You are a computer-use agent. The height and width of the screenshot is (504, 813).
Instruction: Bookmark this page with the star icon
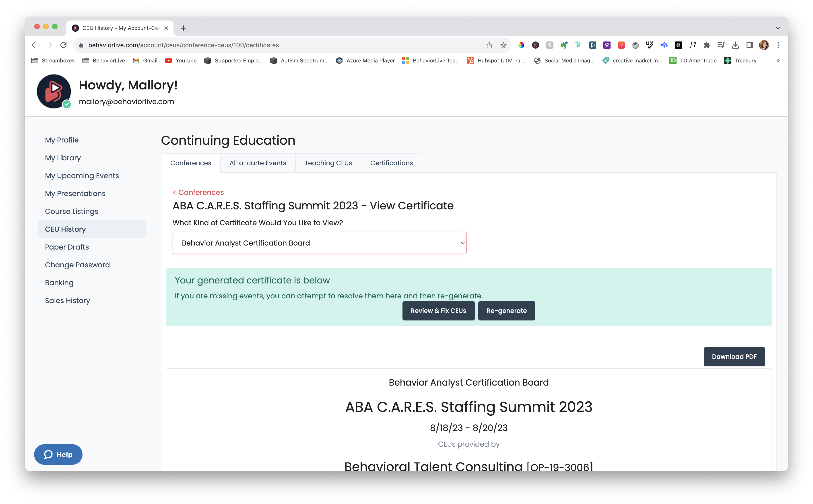click(x=503, y=45)
